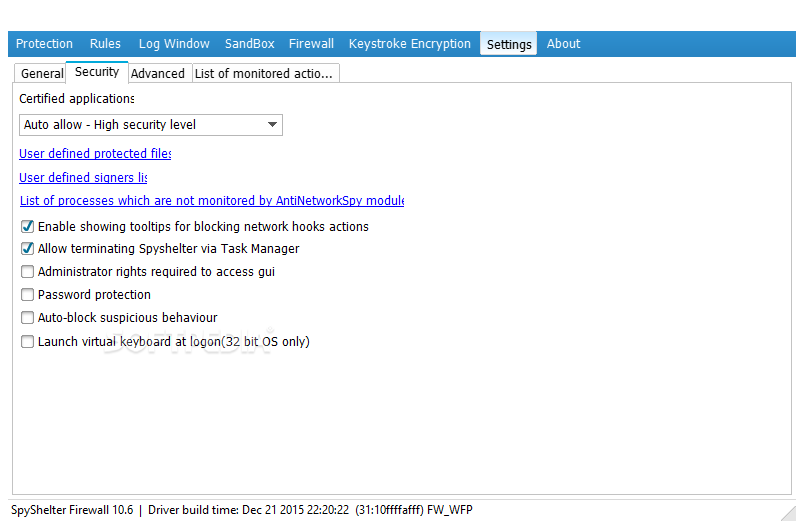Open the Log Window tab
The height and width of the screenshot is (529, 804).
(174, 44)
